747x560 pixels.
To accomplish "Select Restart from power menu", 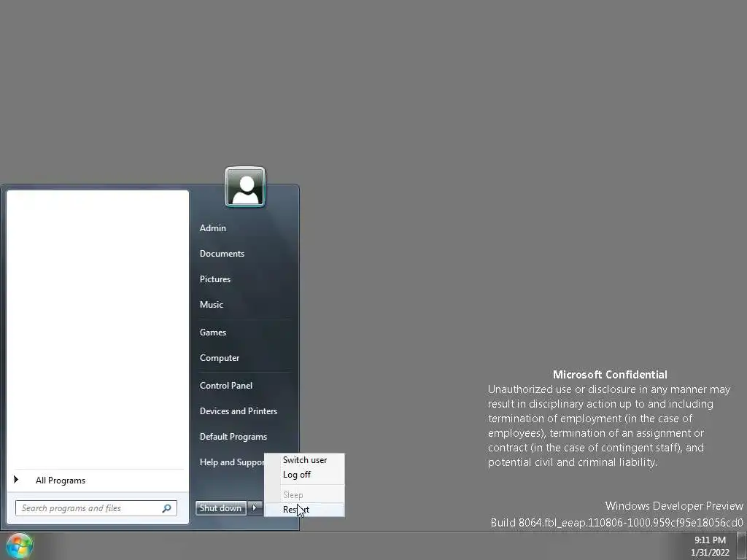I will 304,510.
